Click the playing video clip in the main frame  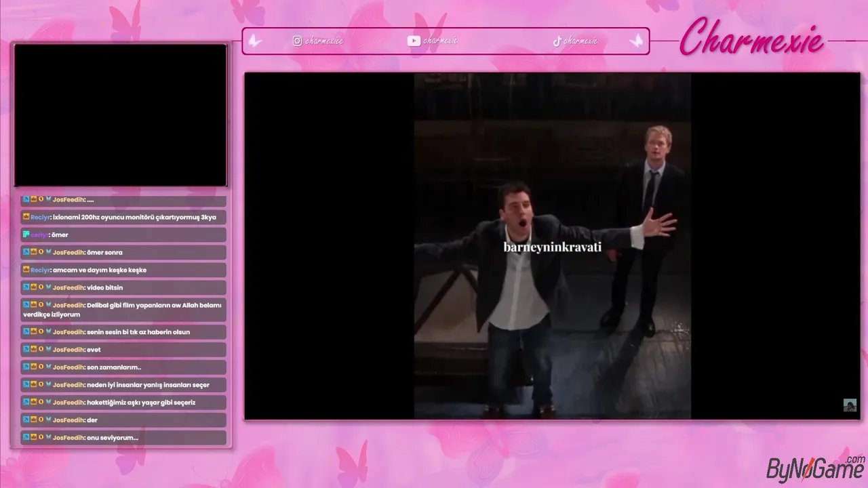pyautogui.click(x=552, y=246)
